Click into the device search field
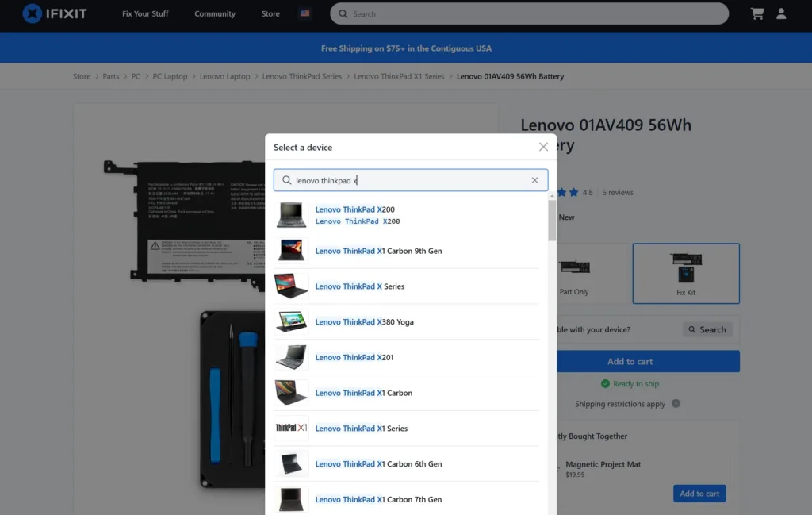The height and width of the screenshot is (515, 812). (x=411, y=180)
